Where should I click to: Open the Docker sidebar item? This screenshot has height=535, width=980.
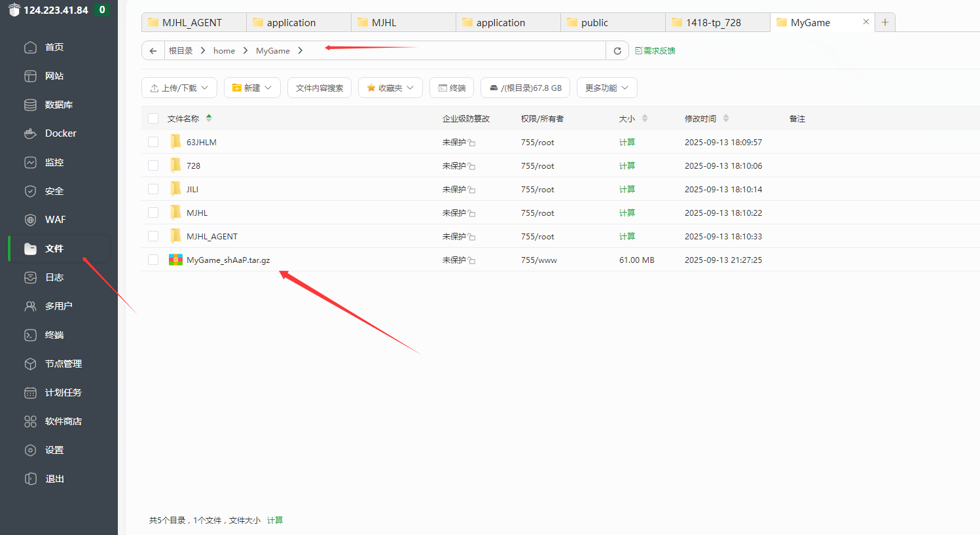tap(58, 133)
